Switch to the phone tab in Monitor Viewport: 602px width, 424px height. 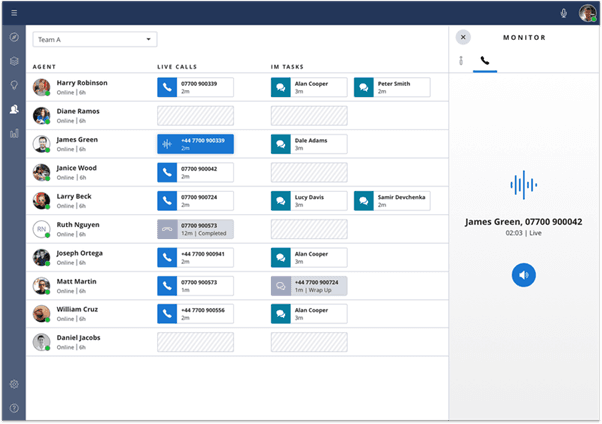click(485, 61)
